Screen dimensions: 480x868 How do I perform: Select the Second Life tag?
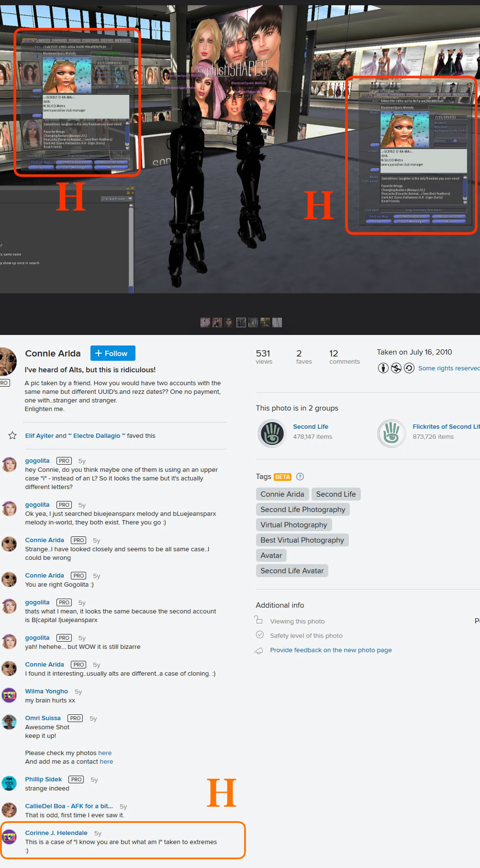click(x=336, y=494)
